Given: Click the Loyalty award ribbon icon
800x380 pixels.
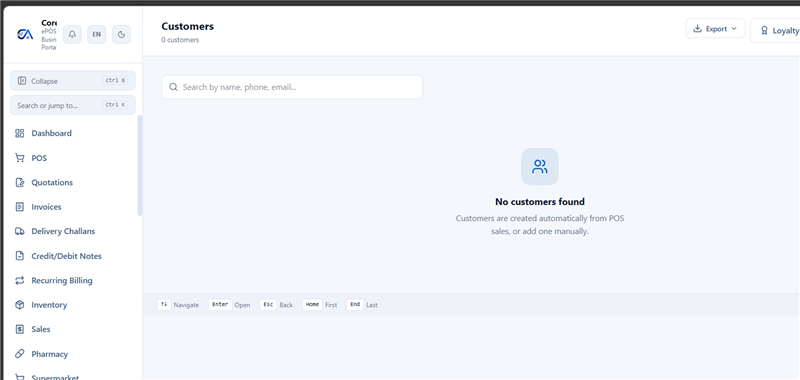Looking at the screenshot, I should 764,31.
